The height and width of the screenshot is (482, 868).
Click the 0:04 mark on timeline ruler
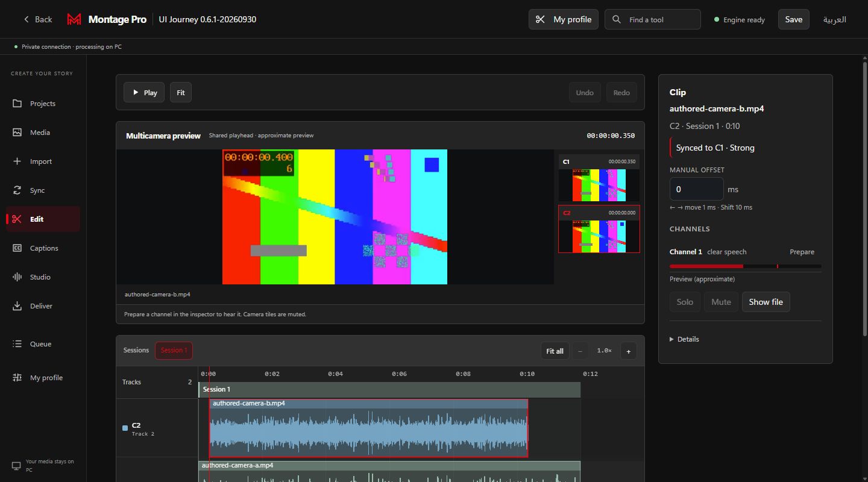tap(336, 374)
